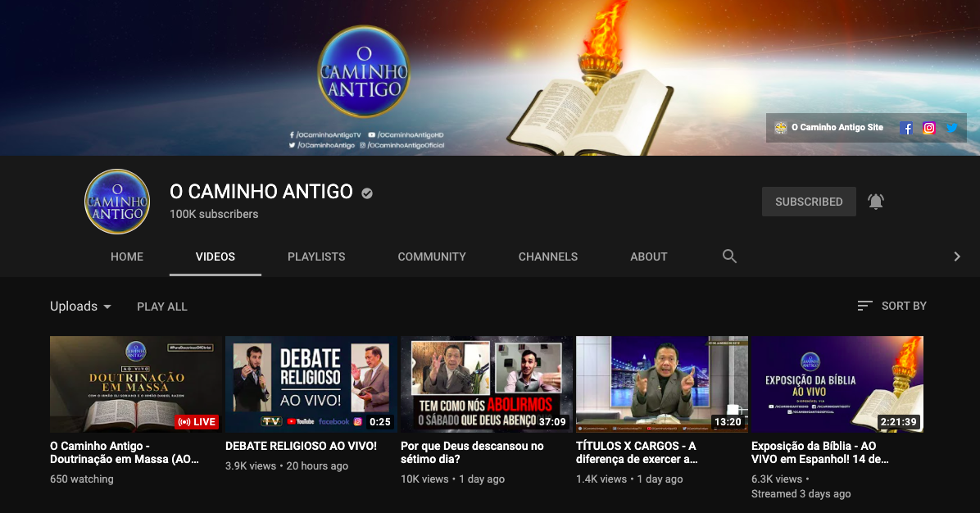Click the 650 watching text

pos(82,479)
